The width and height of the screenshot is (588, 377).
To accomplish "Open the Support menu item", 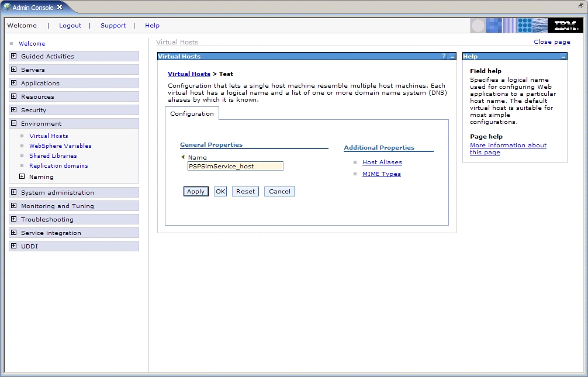I will [113, 26].
